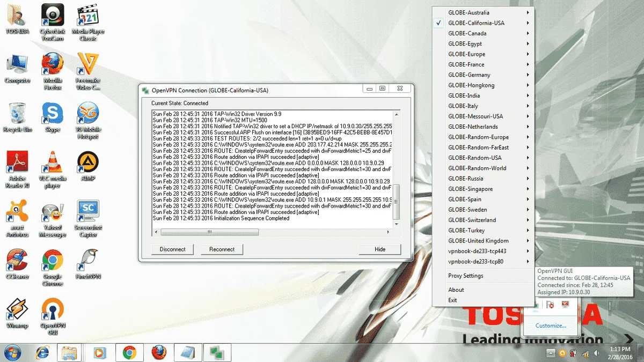Choose GLOBE-Singapore from the menu
This screenshot has height=362, width=644.
pyautogui.click(x=484, y=189)
